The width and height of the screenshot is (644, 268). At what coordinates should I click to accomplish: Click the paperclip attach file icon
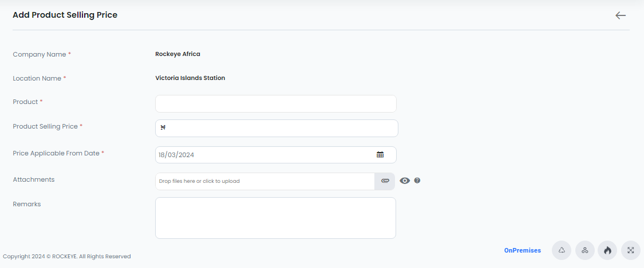[385, 181]
